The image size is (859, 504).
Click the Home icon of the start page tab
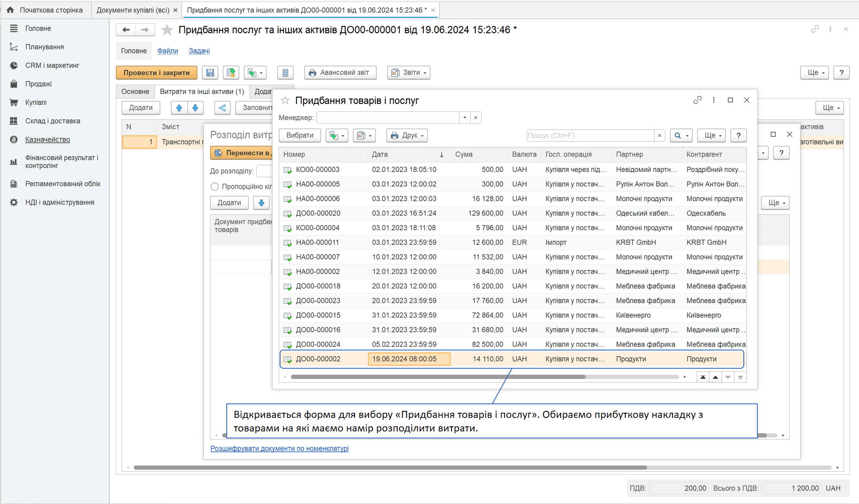click(10, 10)
